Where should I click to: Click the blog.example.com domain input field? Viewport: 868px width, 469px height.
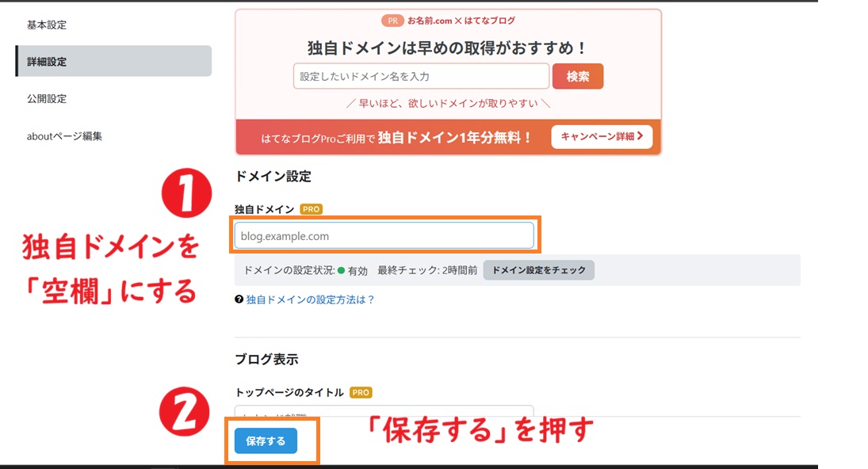click(384, 235)
